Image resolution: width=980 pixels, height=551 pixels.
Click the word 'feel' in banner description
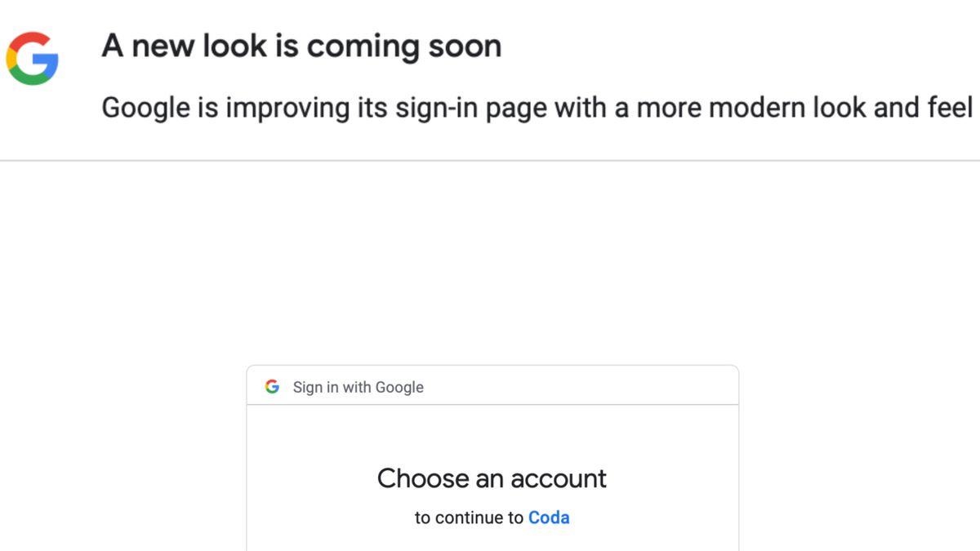[950, 107]
